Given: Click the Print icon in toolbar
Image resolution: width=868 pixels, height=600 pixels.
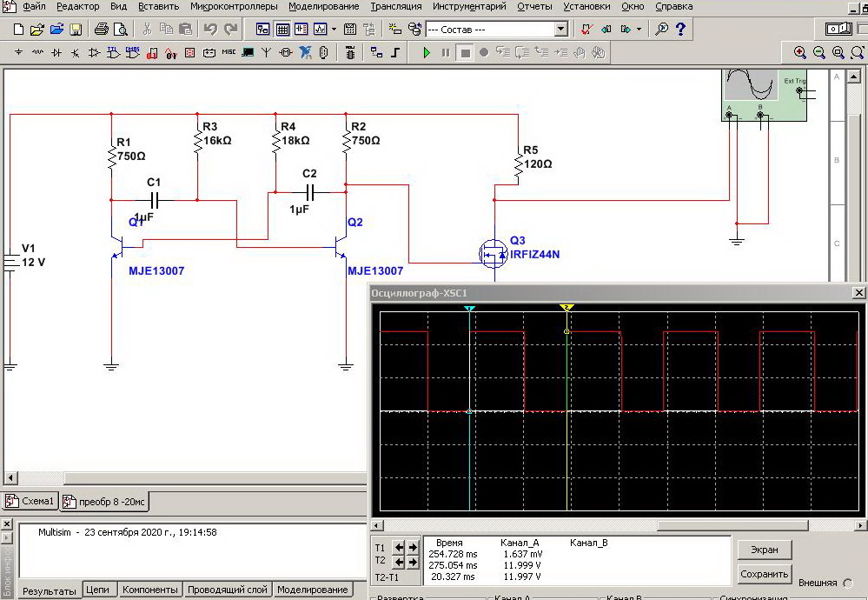Looking at the screenshot, I should [x=102, y=30].
